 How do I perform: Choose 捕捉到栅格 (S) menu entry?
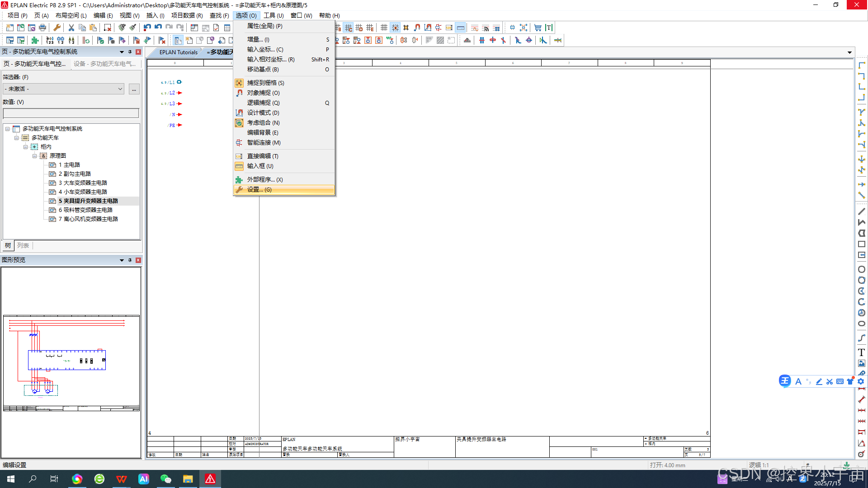click(284, 83)
